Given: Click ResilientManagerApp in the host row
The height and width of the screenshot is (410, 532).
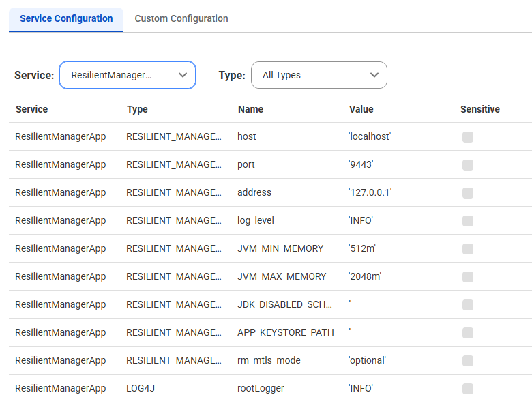Looking at the screenshot, I should [61, 136].
